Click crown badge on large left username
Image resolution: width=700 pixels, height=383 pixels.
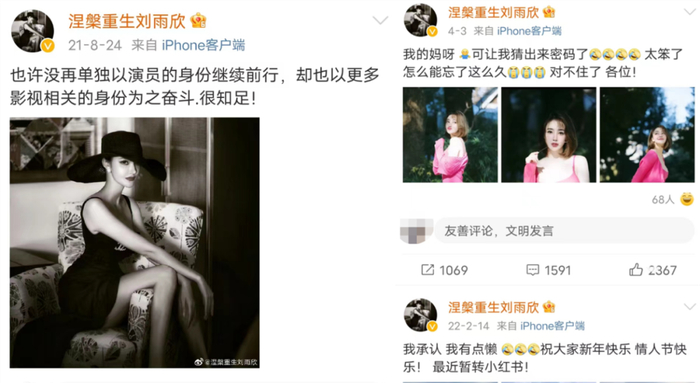click(x=198, y=21)
